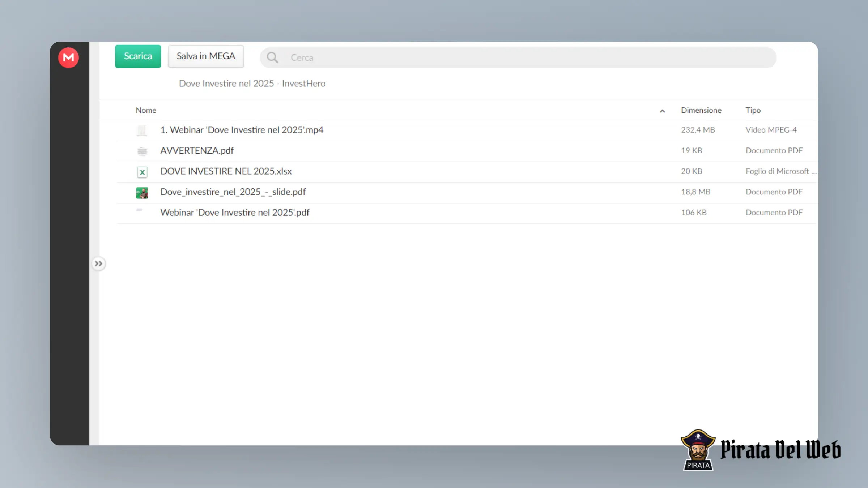
Task: Click Documento PDF type for slide.pdf row
Action: (x=774, y=192)
